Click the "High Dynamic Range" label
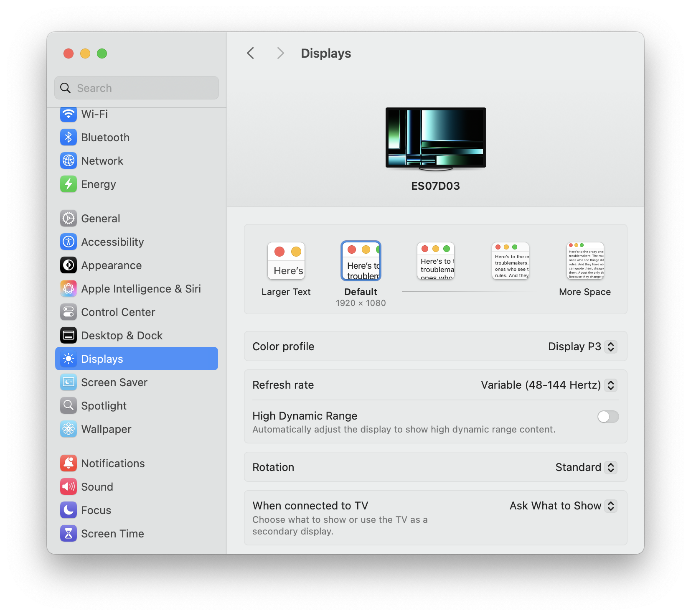 pyautogui.click(x=305, y=416)
